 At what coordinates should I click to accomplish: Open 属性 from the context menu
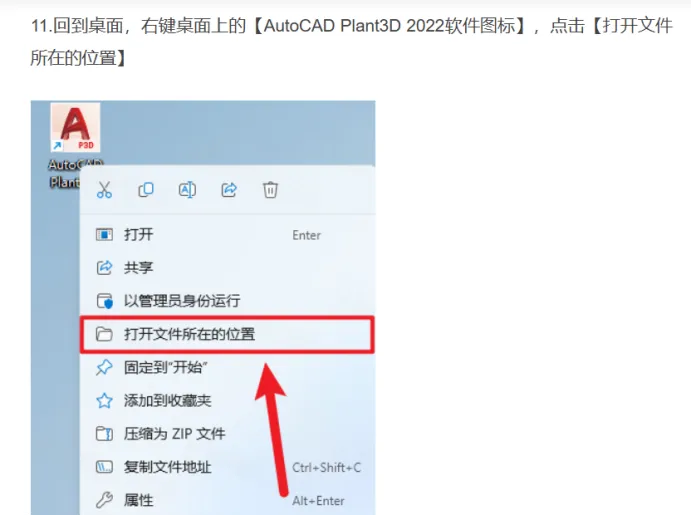coord(227,500)
